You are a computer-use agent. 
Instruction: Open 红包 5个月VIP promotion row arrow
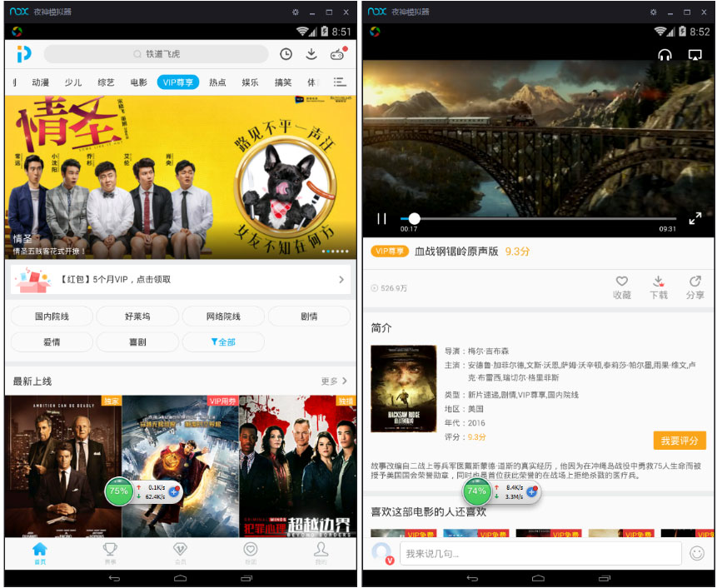click(x=341, y=279)
